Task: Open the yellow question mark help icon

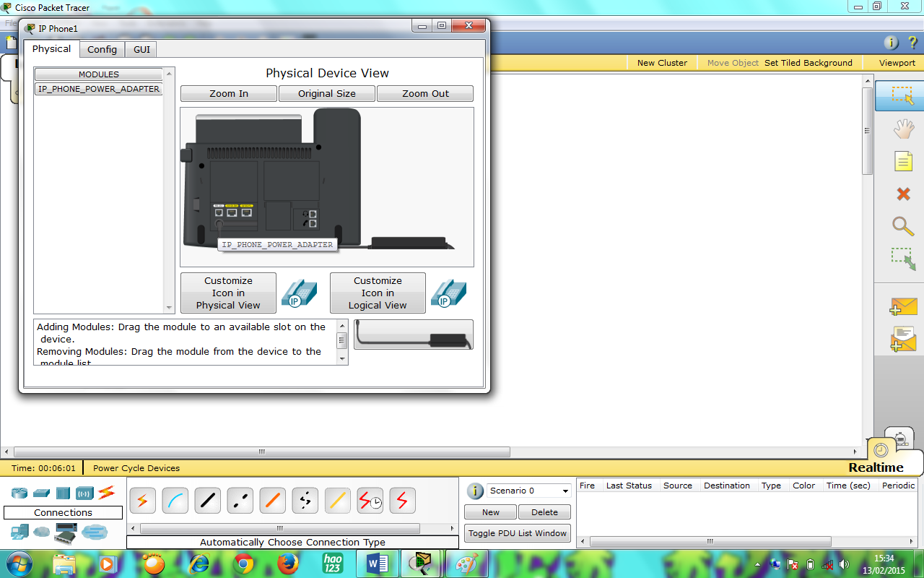Action: tap(912, 43)
